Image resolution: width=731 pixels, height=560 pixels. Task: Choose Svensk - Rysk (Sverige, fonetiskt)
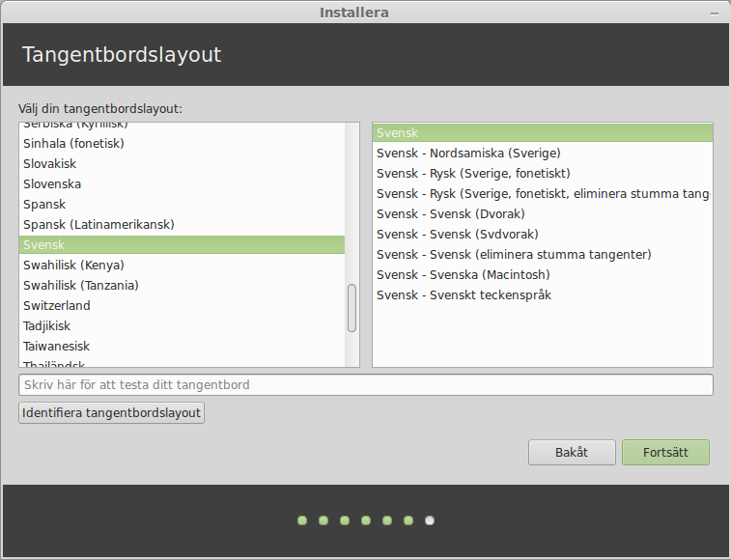543,174
